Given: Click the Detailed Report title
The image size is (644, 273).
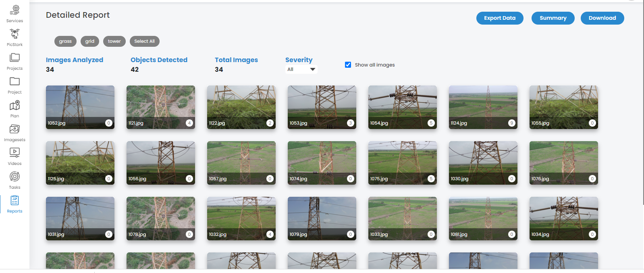Looking at the screenshot, I should click(78, 15).
